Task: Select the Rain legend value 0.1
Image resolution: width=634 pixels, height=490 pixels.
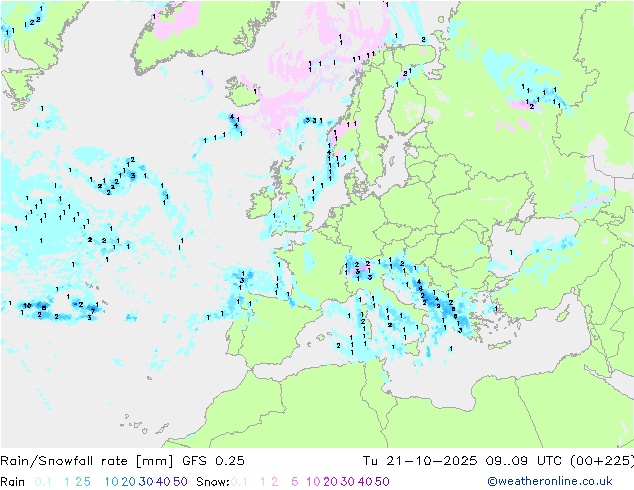Action: click(43, 482)
